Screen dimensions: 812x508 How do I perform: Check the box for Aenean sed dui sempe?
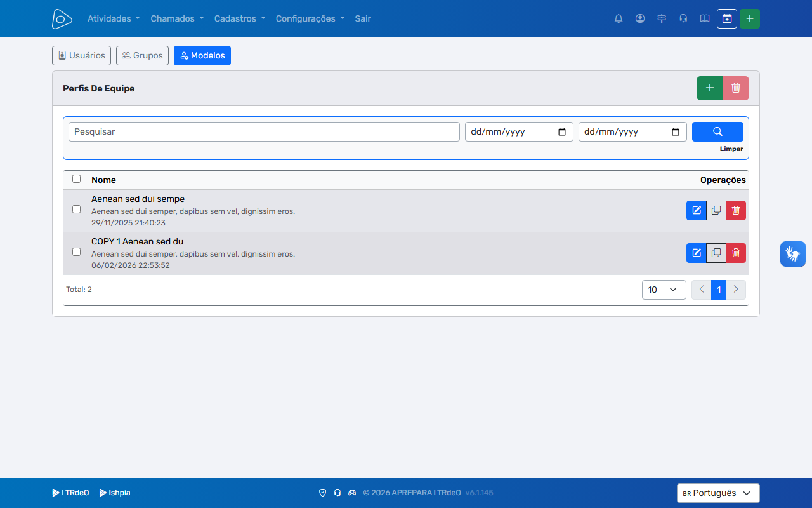pos(77,209)
